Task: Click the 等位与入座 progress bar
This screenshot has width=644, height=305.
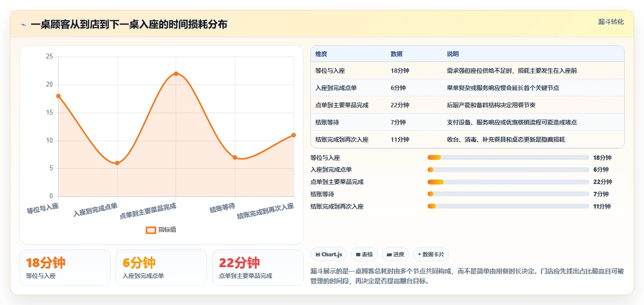Action: click(x=508, y=157)
